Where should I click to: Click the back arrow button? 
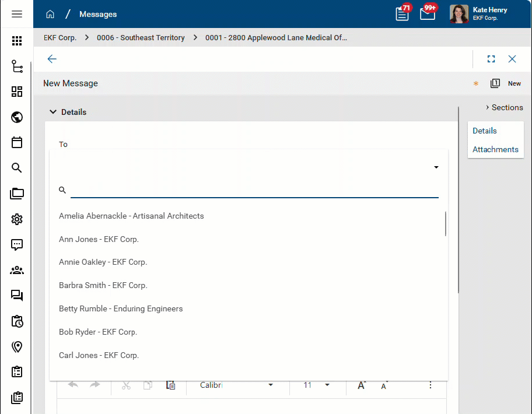52,59
